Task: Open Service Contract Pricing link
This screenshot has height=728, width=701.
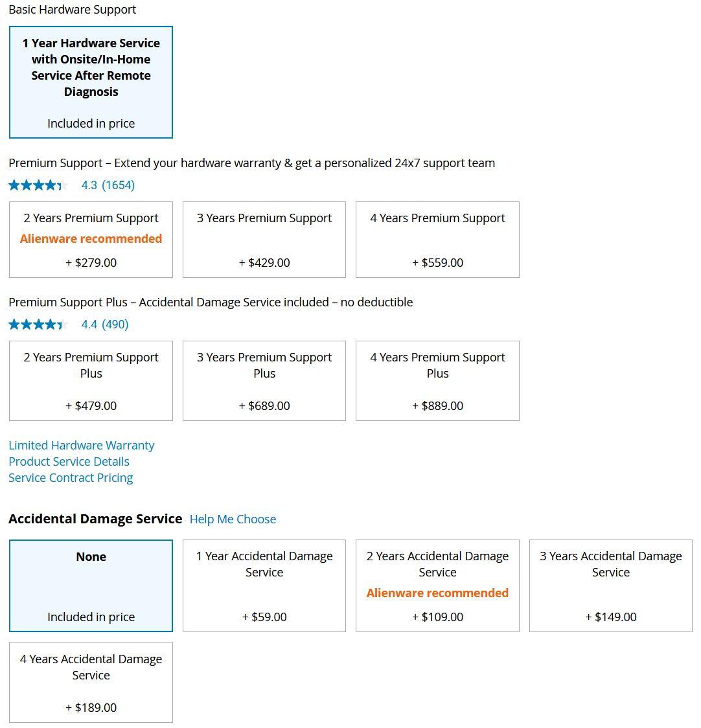Action: point(71,478)
